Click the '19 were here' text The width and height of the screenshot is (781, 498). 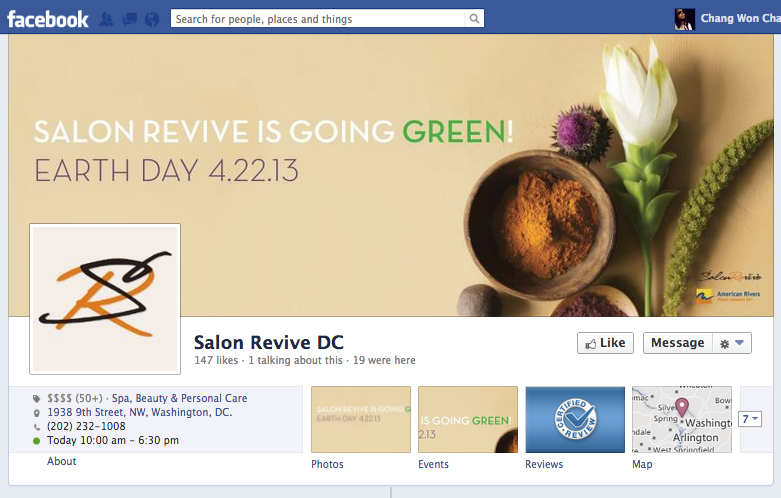click(x=384, y=360)
